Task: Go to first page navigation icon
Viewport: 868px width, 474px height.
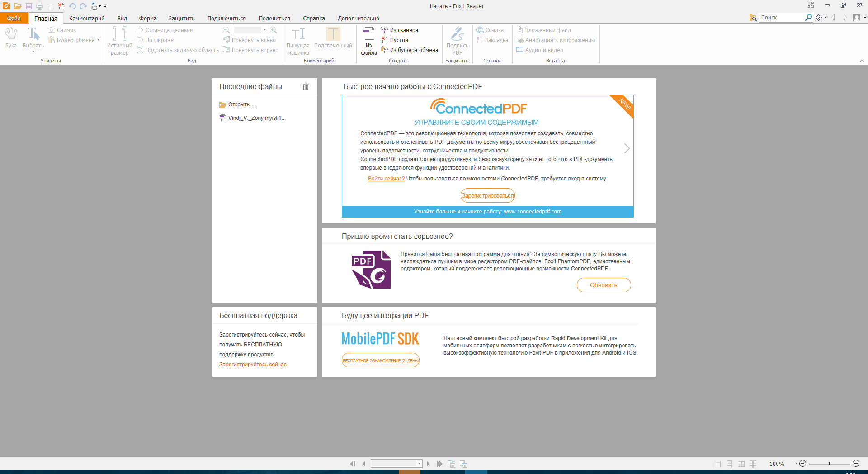Action: tap(353, 464)
